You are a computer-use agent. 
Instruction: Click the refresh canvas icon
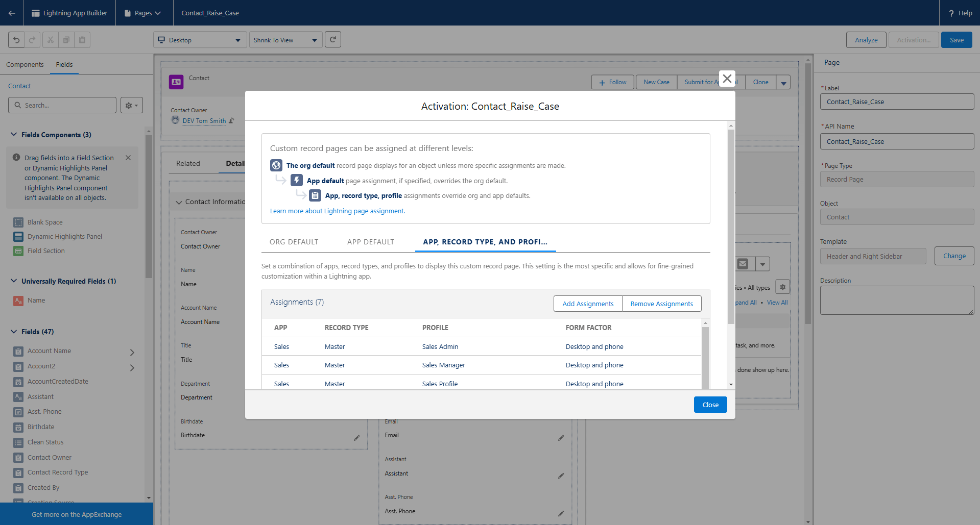333,40
